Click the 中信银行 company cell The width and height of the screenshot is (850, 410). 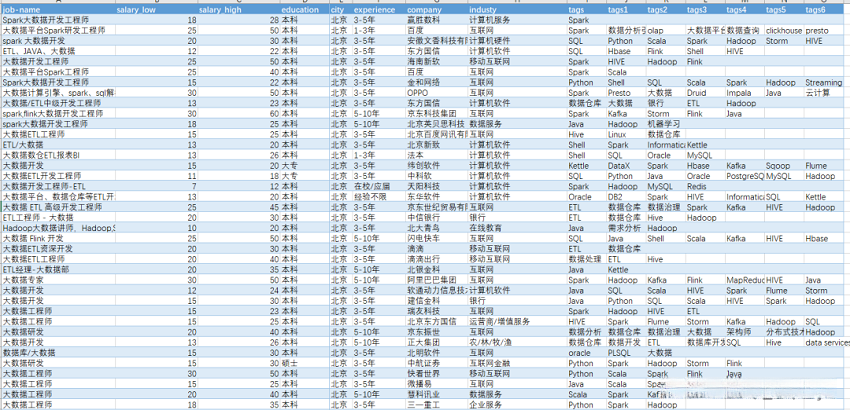tap(436, 217)
